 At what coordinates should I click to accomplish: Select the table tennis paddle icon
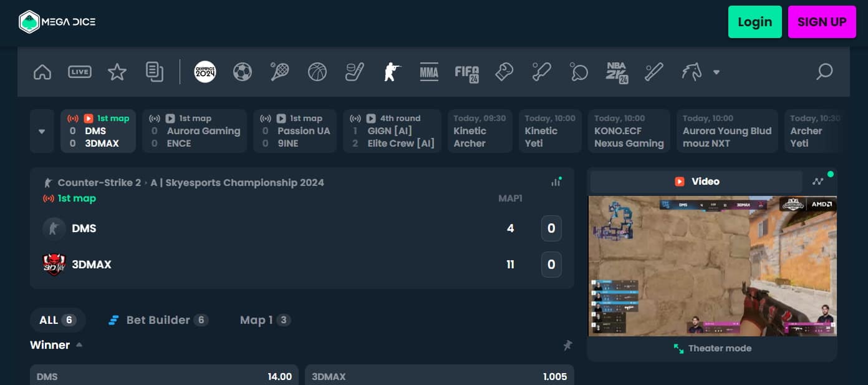pyautogui.click(x=579, y=72)
